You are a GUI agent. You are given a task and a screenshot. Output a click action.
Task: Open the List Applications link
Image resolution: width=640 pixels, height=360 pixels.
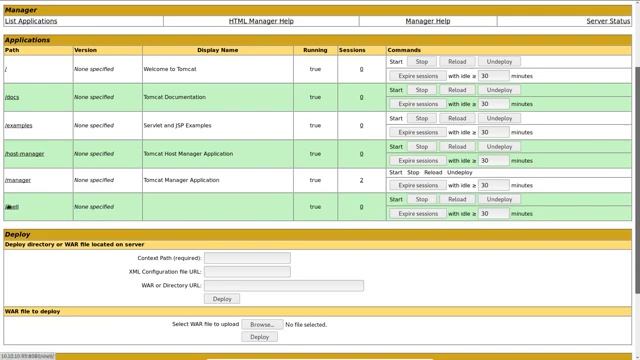pyautogui.click(x=31, y=21)
